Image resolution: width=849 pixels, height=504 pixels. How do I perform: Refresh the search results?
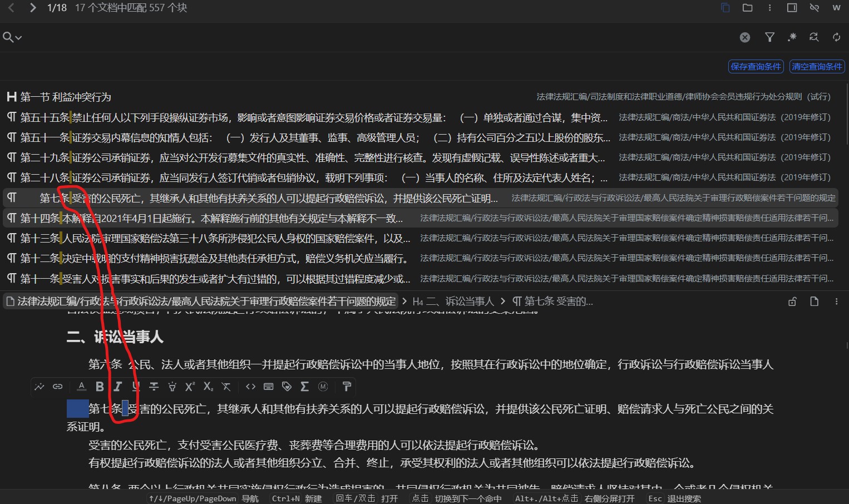pos(836,37)
